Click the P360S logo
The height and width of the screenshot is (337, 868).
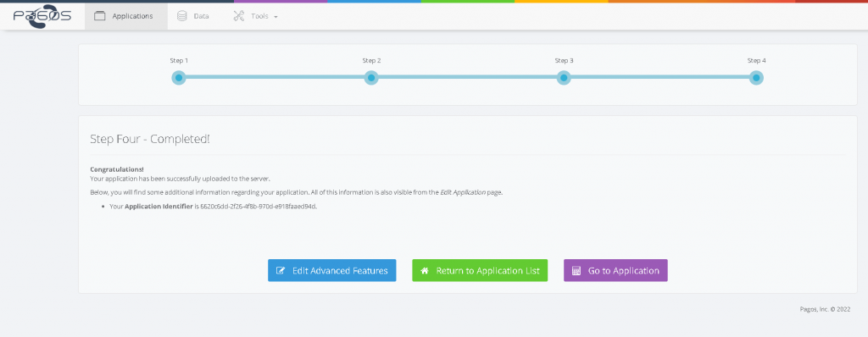point(42,16)
